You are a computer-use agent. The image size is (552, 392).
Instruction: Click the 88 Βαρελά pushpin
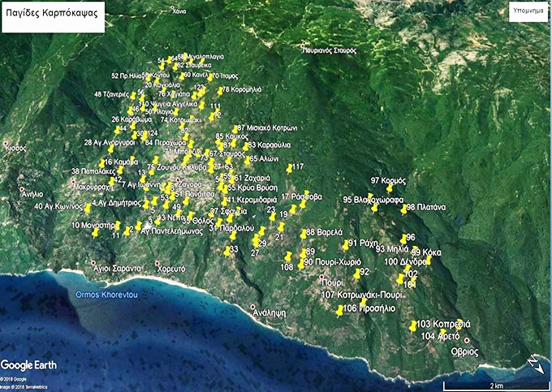(x=304, y=234)
